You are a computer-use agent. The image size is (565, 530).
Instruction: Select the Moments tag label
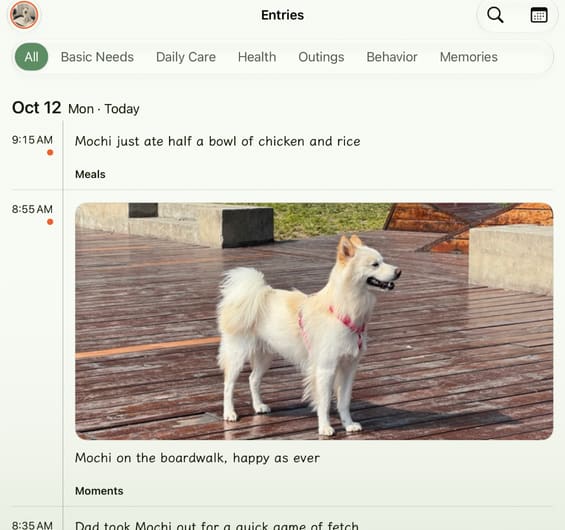pos(99,491)
